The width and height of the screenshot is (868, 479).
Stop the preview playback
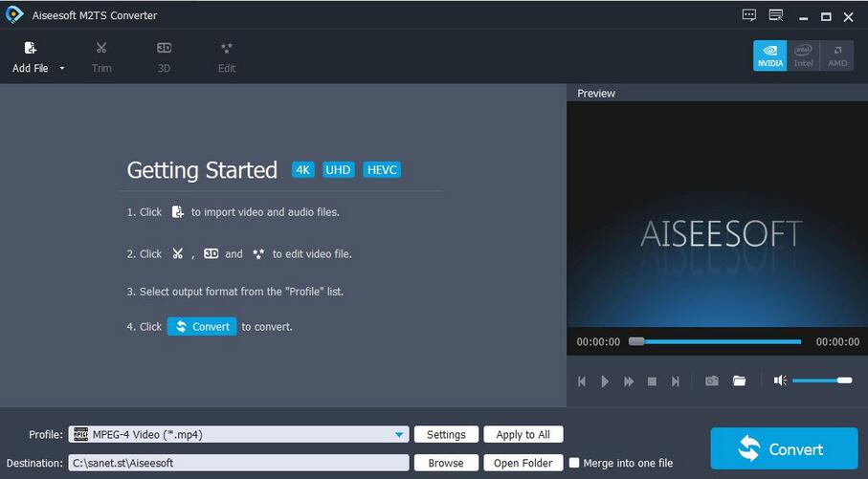click(652, 381)
